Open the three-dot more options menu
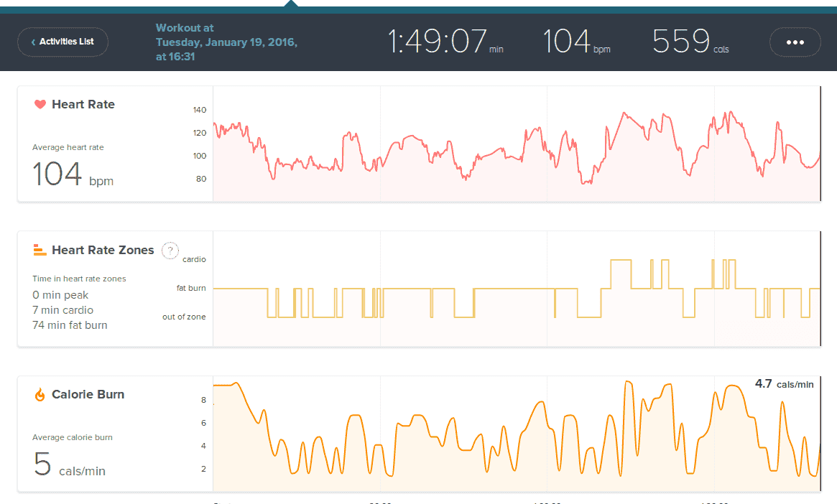Viewport: 837px width, 504px height. [x=795, y=42]
